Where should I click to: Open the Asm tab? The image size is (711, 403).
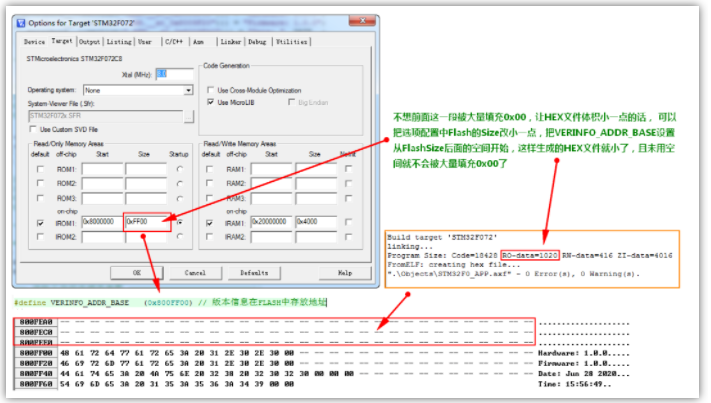pyautogui.click(x=198, y=42)
